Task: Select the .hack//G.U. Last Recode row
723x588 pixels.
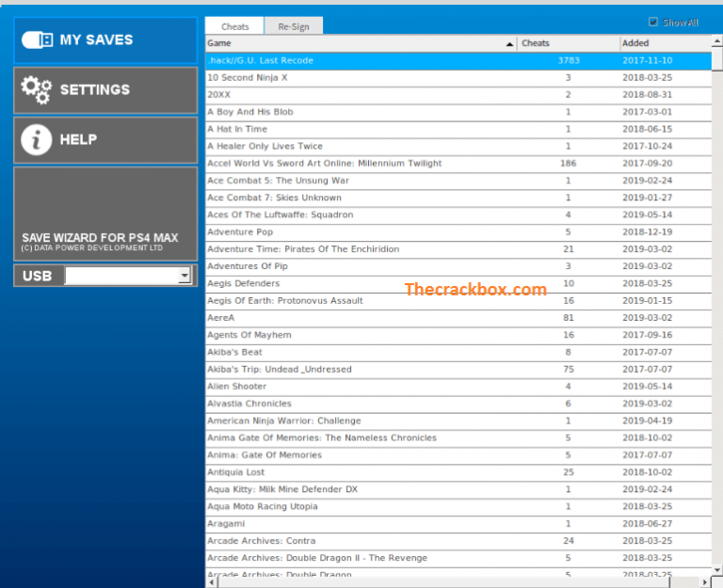Action: pyautogui.click(x=458, y=60)
